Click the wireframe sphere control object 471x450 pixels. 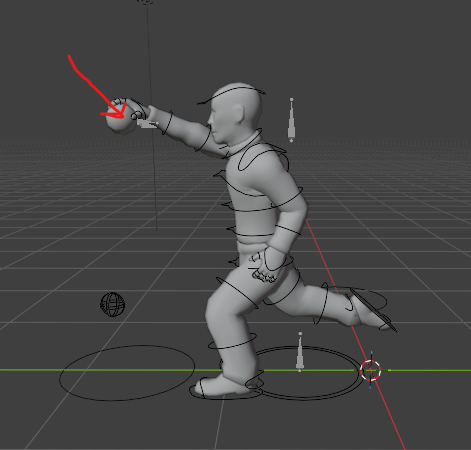[x=113, y=304]
